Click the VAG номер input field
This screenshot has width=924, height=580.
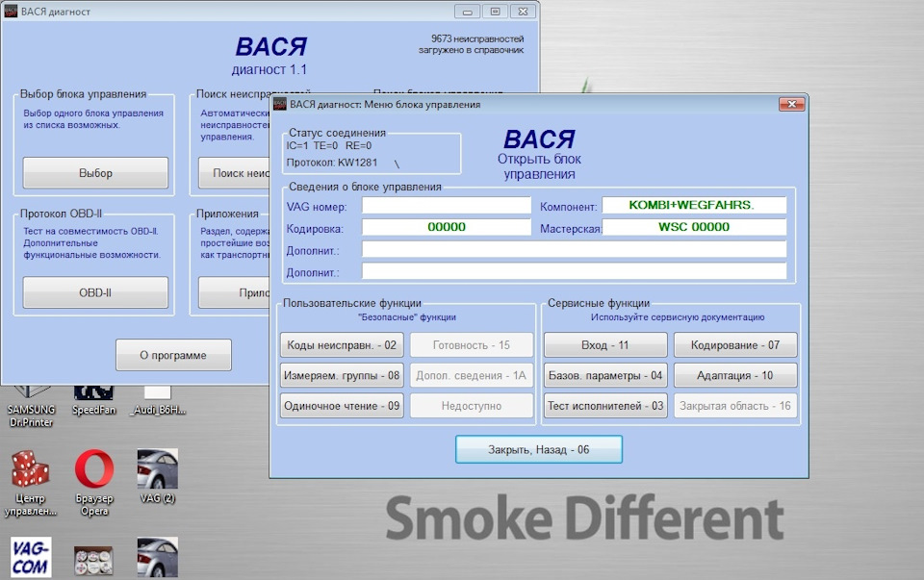point(446,205)
